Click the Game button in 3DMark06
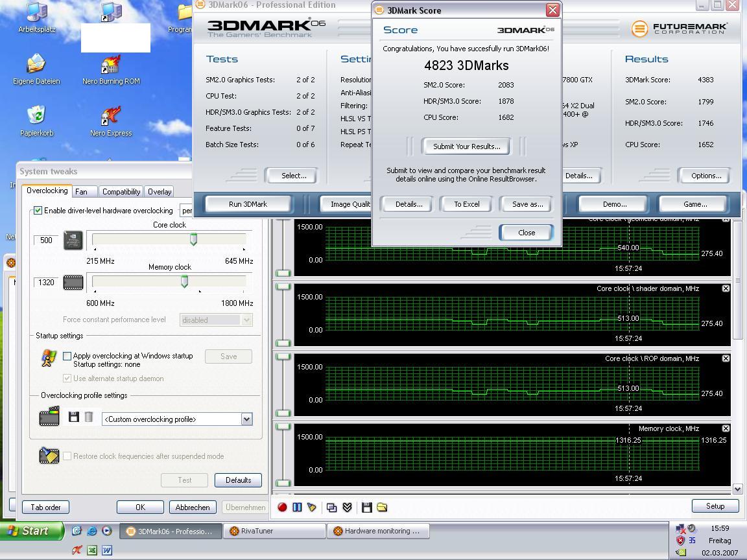The image size is (747, 560). [x=695, y=204]
